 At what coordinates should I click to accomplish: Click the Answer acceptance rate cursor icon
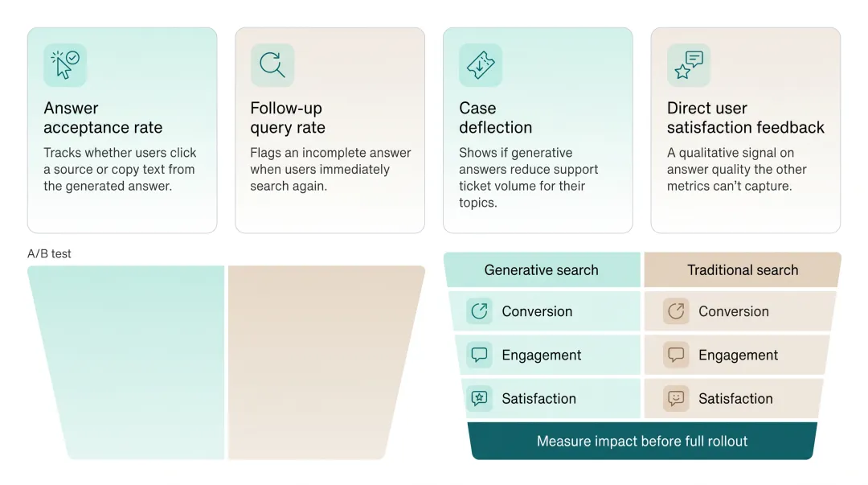coord(65,65)
